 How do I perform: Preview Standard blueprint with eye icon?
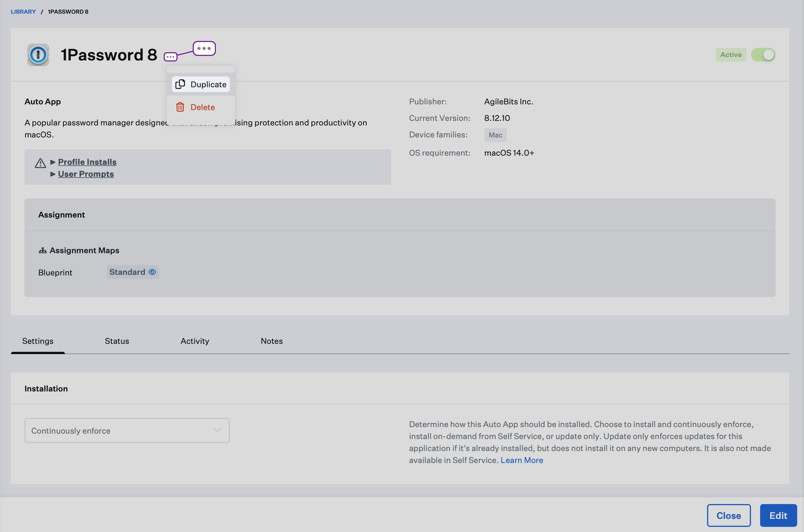pos(152,272)
